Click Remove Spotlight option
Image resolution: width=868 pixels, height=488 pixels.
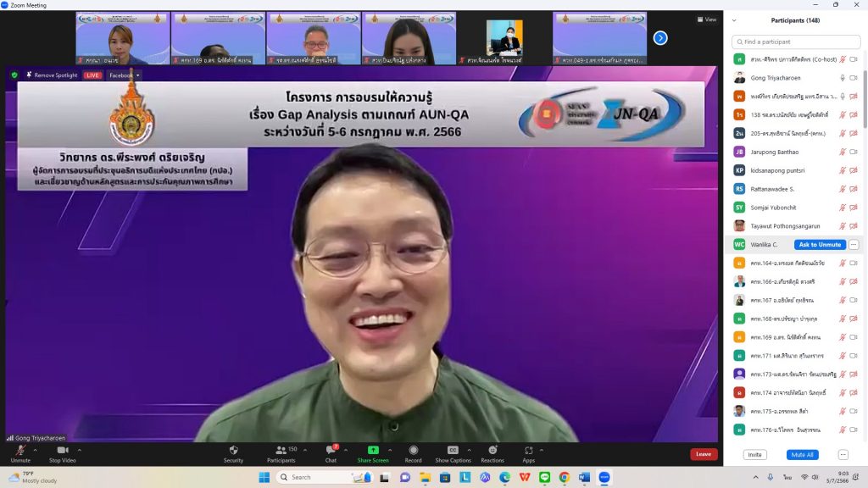click(52, 75)
